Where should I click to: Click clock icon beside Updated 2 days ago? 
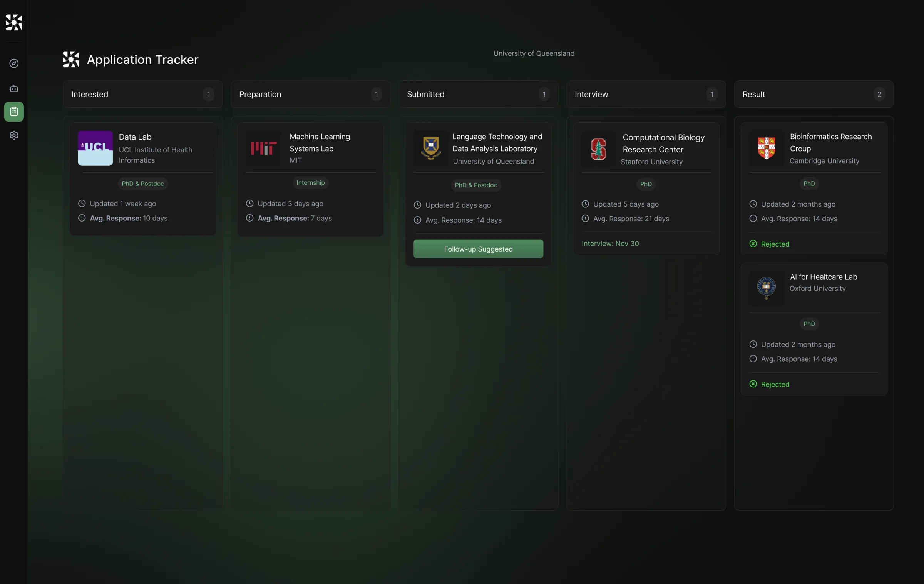(417, 205)
